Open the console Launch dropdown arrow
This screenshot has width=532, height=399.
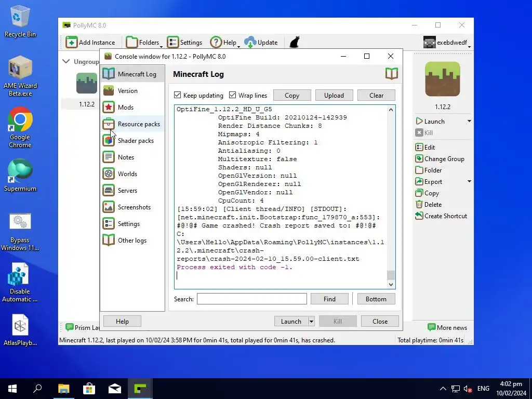point(311,321)
